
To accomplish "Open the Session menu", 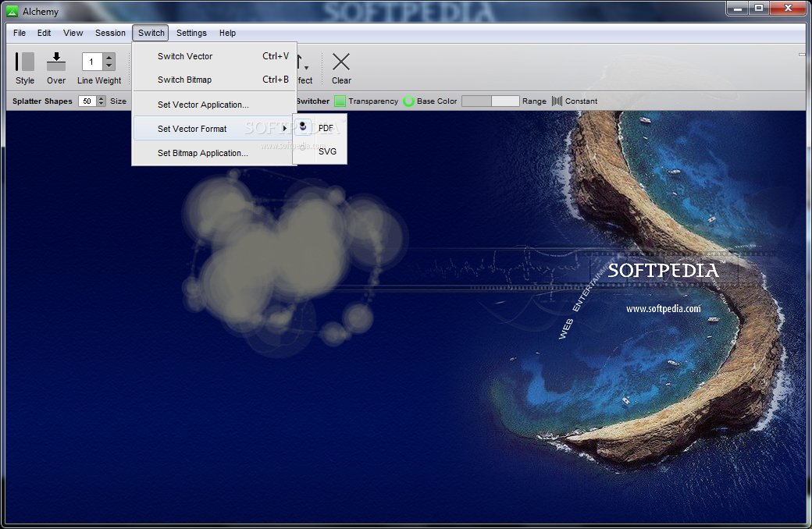I will click(x=110, y=33).
